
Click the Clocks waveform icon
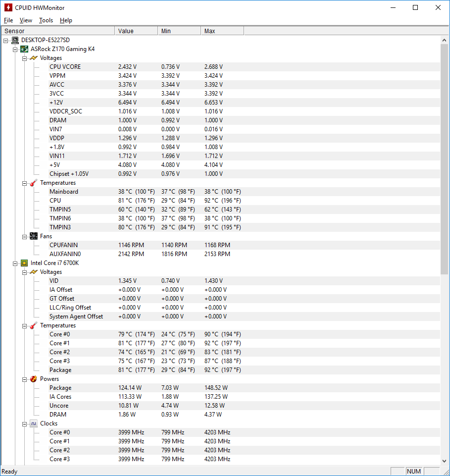tap(34, 423)
